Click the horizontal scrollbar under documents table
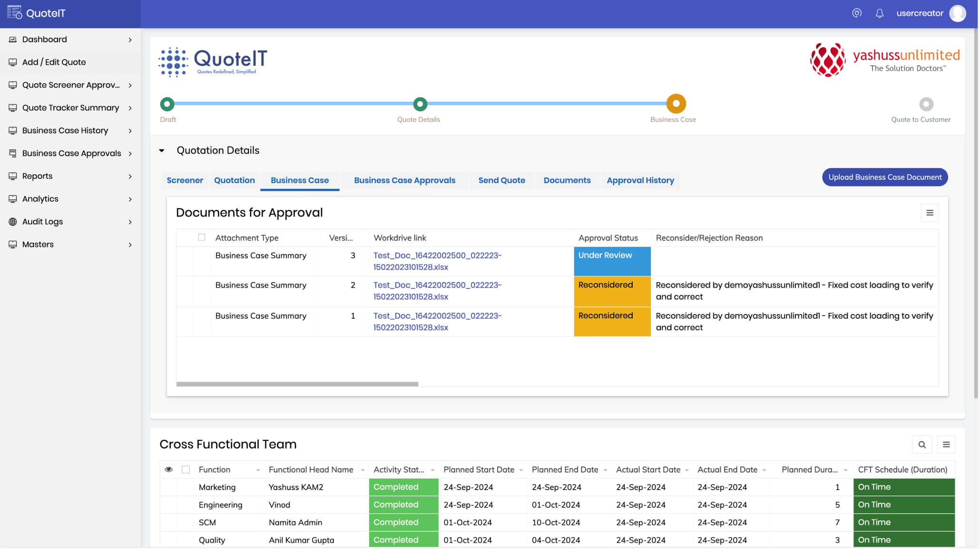The height and width of the screenshot is (549, 980). click(x=297, y=384)
